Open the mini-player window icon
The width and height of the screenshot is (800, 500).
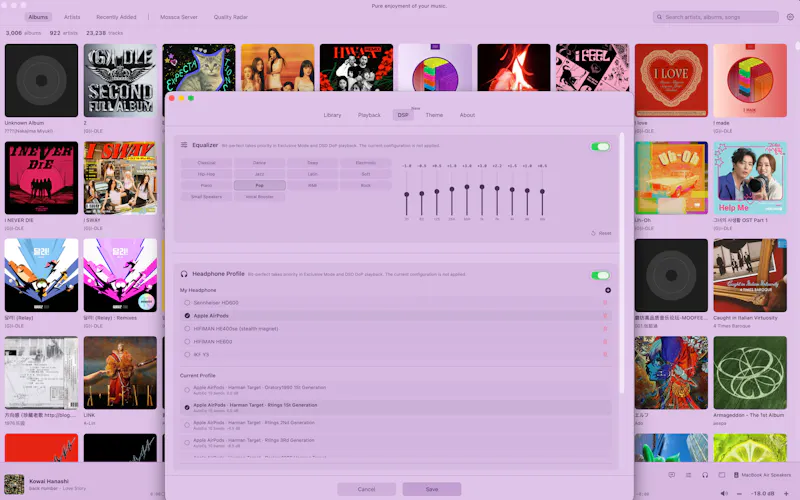point(721,475)
